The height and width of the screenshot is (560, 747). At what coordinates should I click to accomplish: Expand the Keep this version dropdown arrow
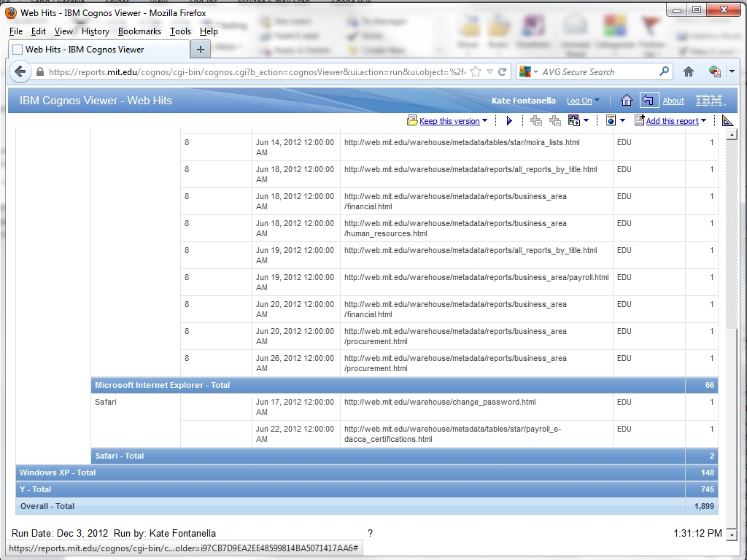click(x=485, y=121)
